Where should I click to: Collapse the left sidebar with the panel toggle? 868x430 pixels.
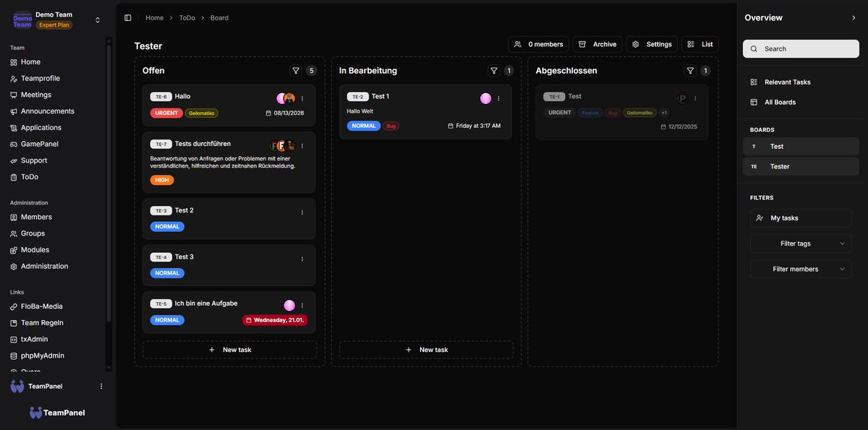pyautogui.click(x=127, y=17)
